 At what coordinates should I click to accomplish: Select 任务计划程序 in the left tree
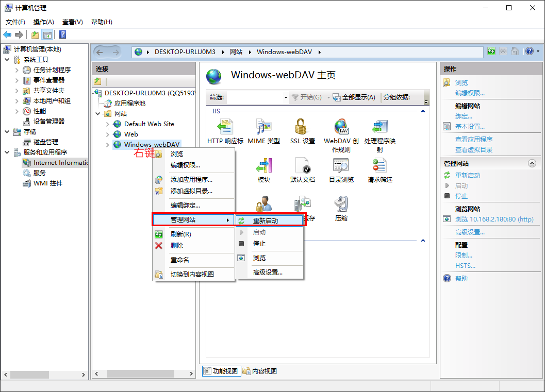[52, 70]
